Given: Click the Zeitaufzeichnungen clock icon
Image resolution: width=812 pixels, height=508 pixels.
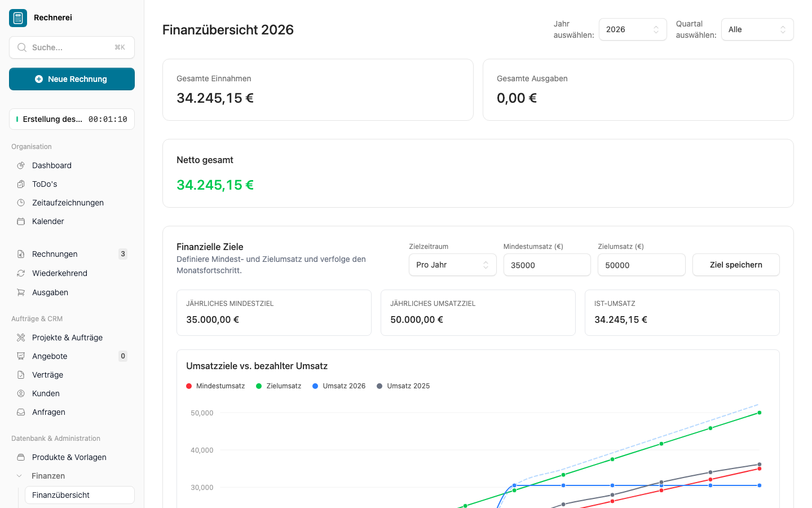Looking at the screenshot, I should 21,203.
